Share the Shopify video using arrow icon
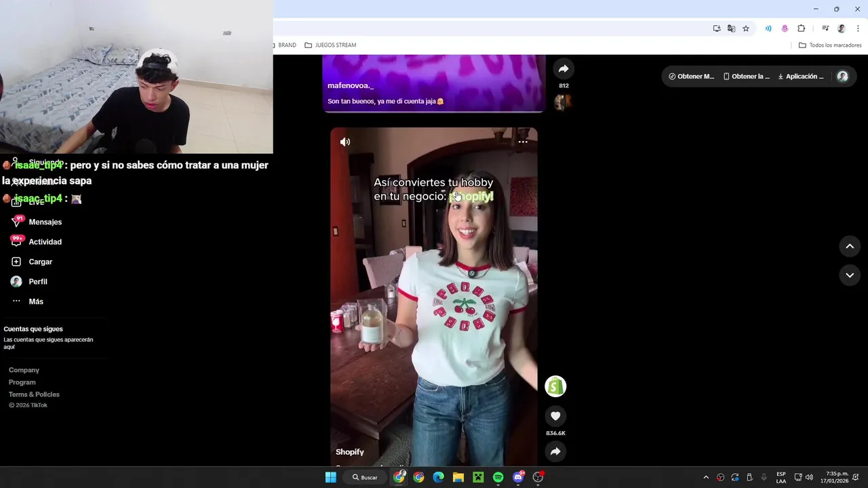 [555, 451]
